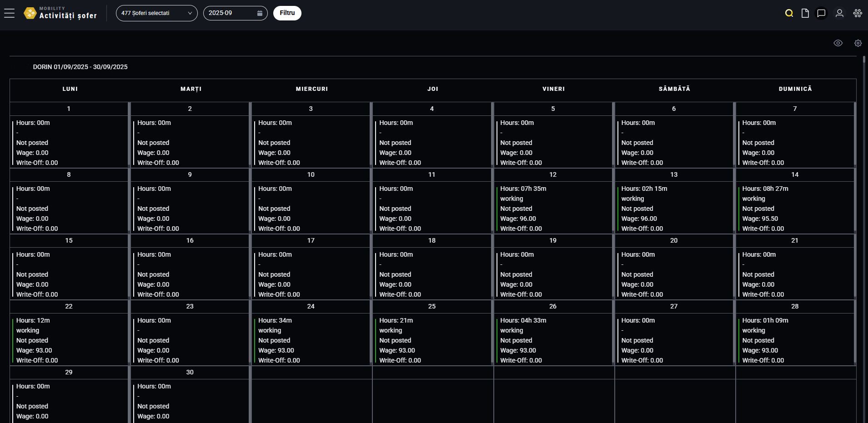
Task: Select the LUNI column header
Action: point(69,89)
